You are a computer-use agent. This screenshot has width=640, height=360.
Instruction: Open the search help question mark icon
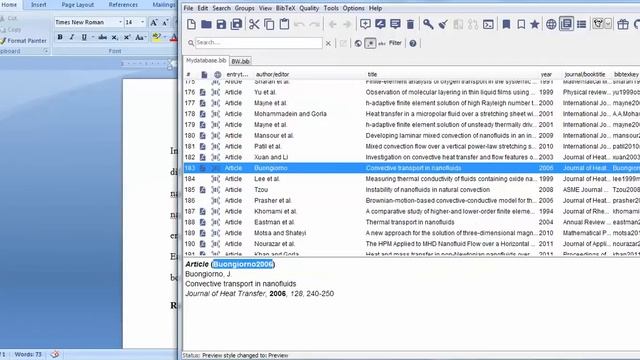click(x=413, y=43)
